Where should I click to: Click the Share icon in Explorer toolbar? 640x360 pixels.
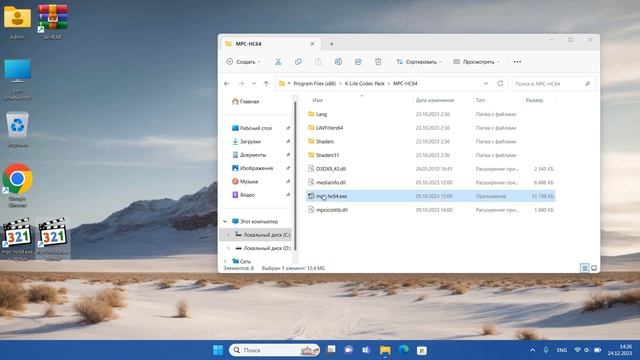click(358, 62)
